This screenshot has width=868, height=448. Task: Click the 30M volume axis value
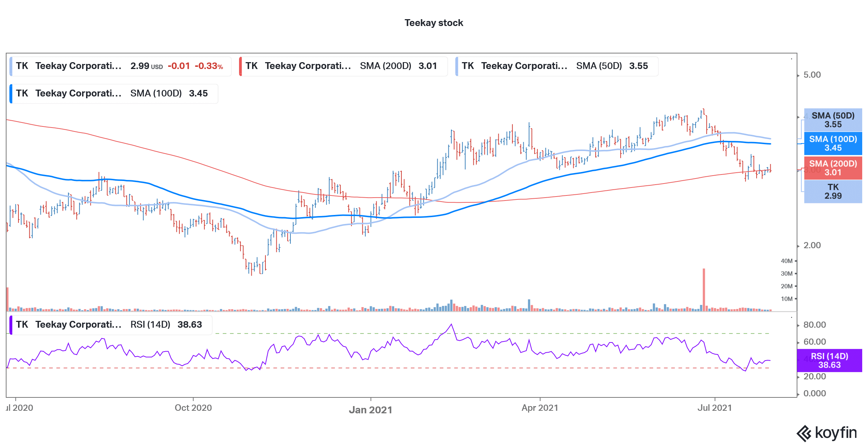[x=787, y=273]
